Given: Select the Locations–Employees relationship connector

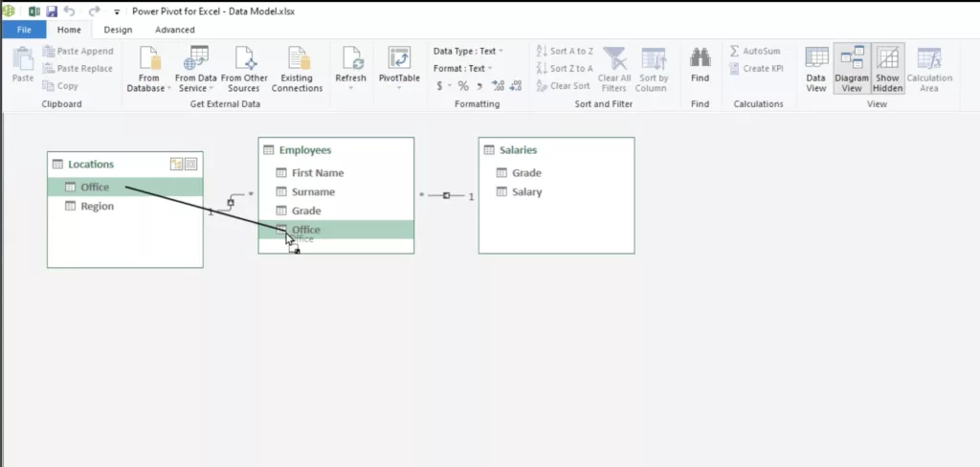Looking at the screenshot, I should point(231,203).
